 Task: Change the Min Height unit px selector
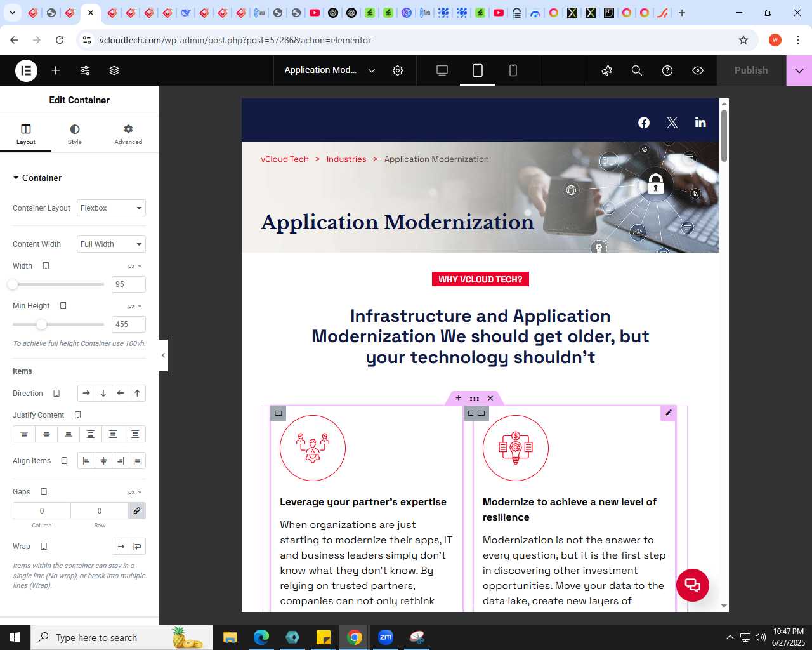(x=135, y=306)
